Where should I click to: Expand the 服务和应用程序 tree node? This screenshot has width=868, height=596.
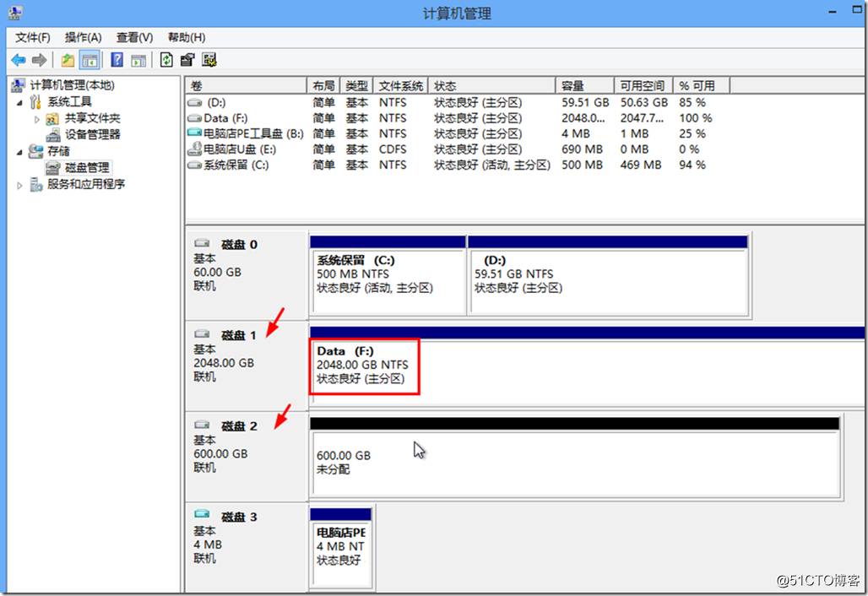(x=20, y=185)
